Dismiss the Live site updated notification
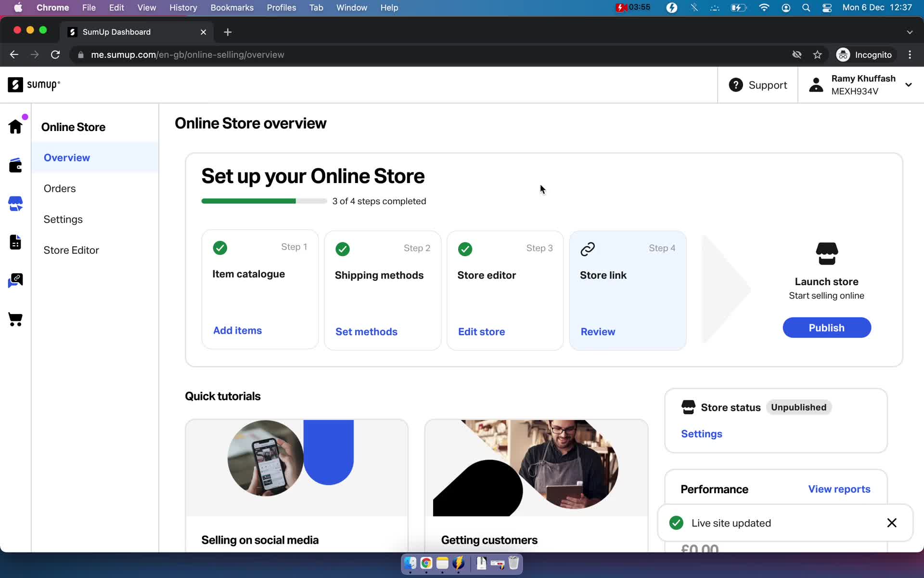This screenshot has width=924, height=578. [891, 523]
